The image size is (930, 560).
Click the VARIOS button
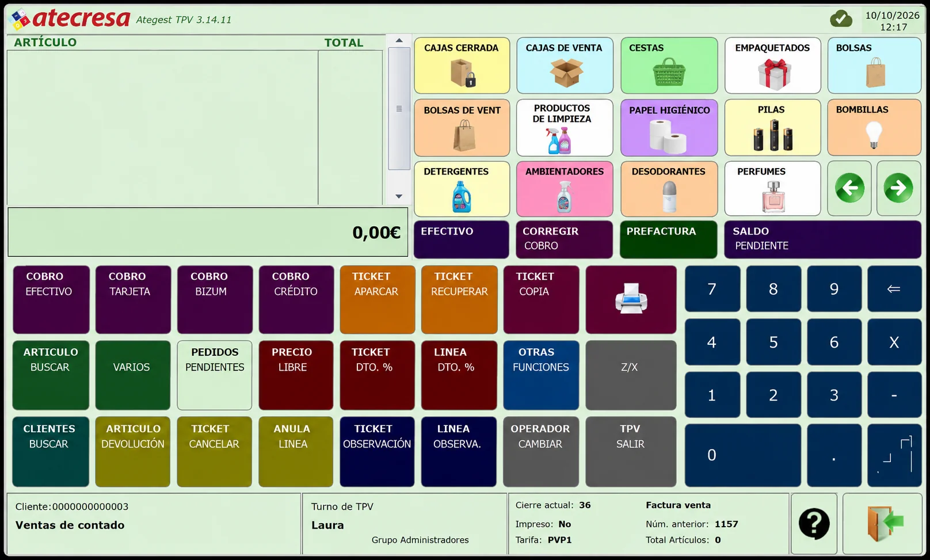132,375
